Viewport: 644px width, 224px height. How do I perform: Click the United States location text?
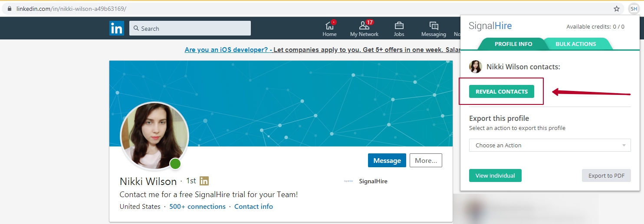coord(140,207)
